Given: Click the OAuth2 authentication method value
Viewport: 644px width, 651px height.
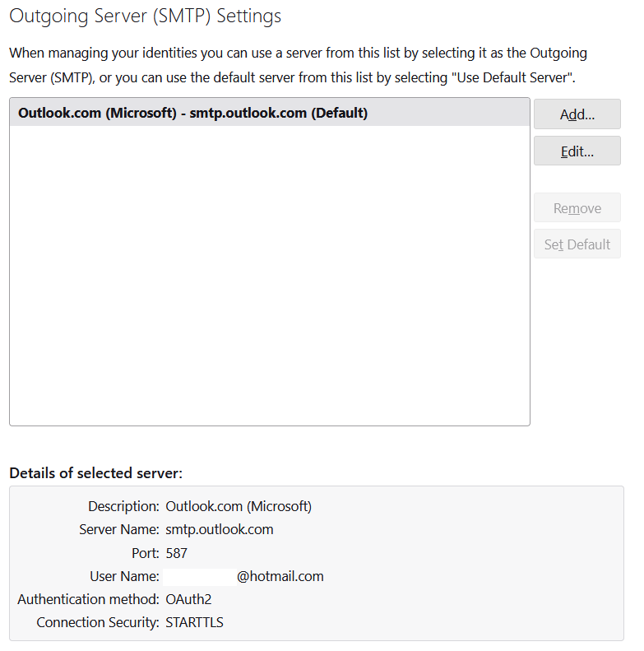Looking at the screenshot, I should coord(188,599).
